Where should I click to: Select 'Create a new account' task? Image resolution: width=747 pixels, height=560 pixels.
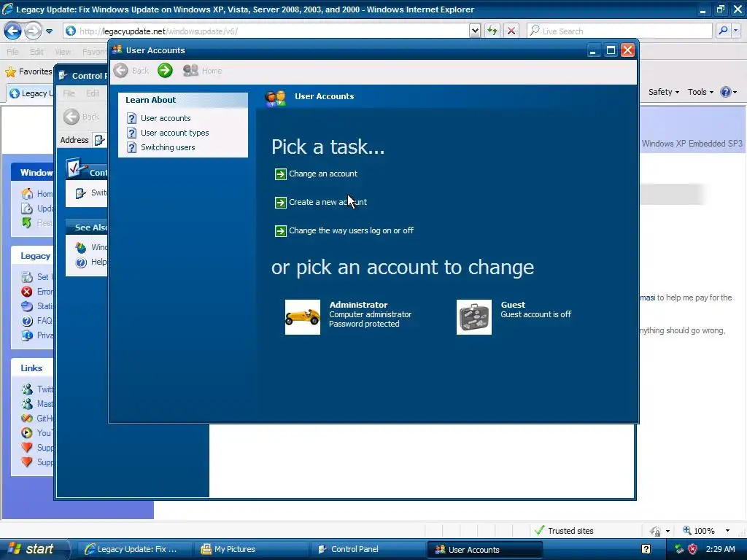tap(328, 203)
